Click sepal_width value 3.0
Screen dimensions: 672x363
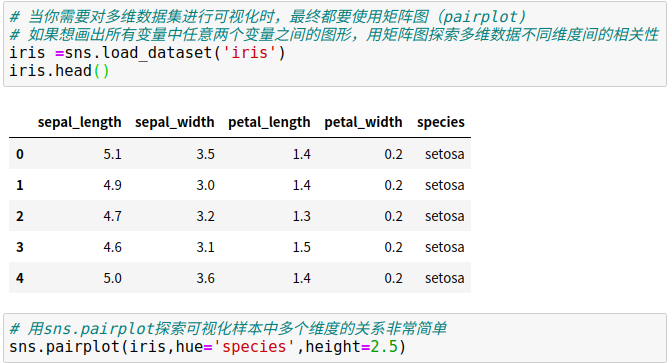[x=205, y=185]
